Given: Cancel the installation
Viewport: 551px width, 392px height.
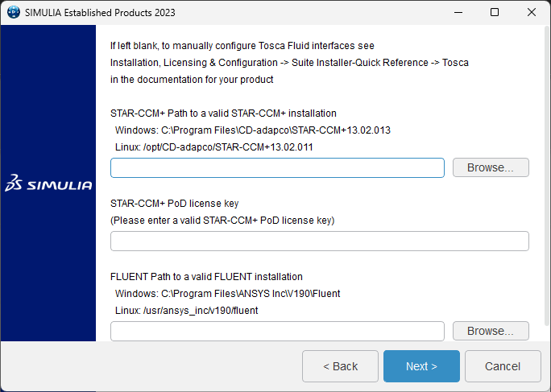Looking at the screenshot, I should pyautogui.click(x=503, y=366).
